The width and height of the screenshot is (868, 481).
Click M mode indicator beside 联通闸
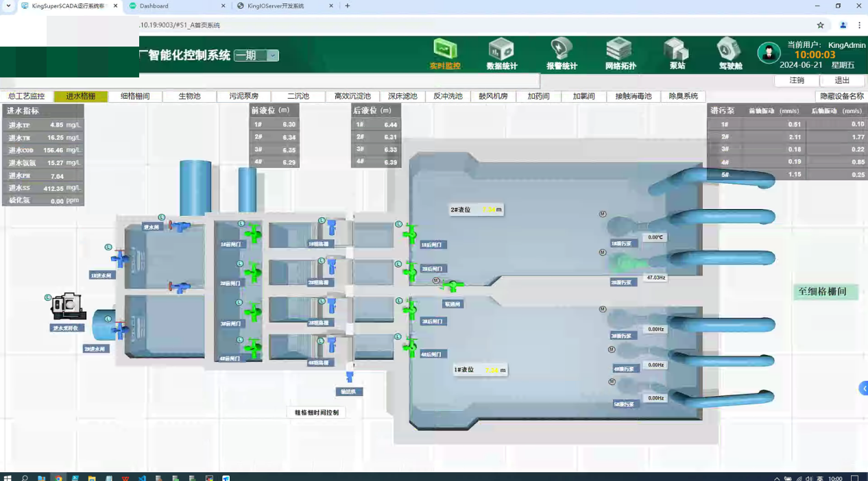435,280
